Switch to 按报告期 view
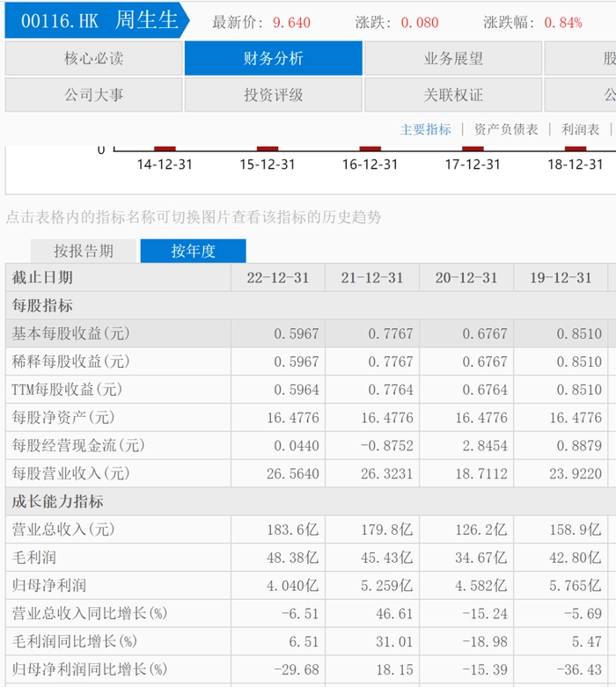The image size is (616, 687). pyautogui.click(x=84, y=251)
